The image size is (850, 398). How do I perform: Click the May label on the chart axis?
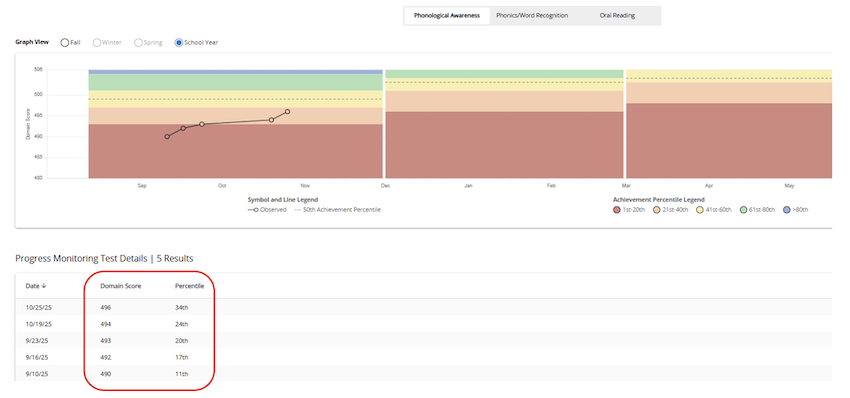click(789, 186)
